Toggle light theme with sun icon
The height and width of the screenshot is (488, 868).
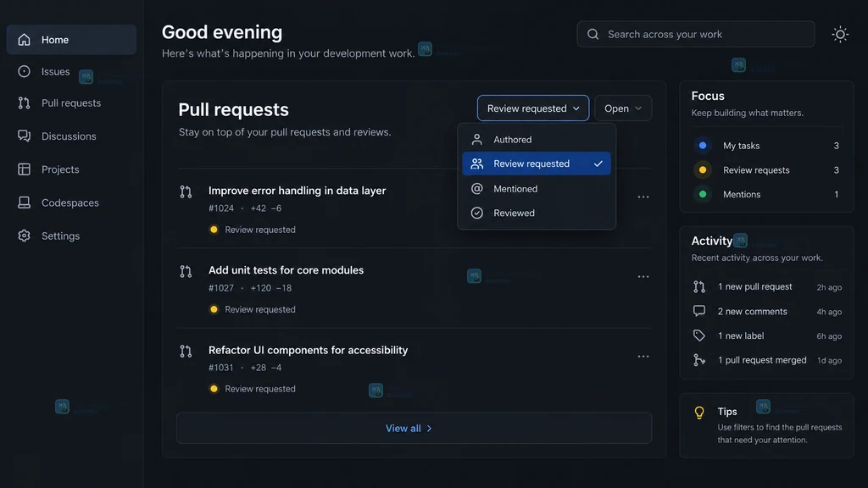pos(840,34)
